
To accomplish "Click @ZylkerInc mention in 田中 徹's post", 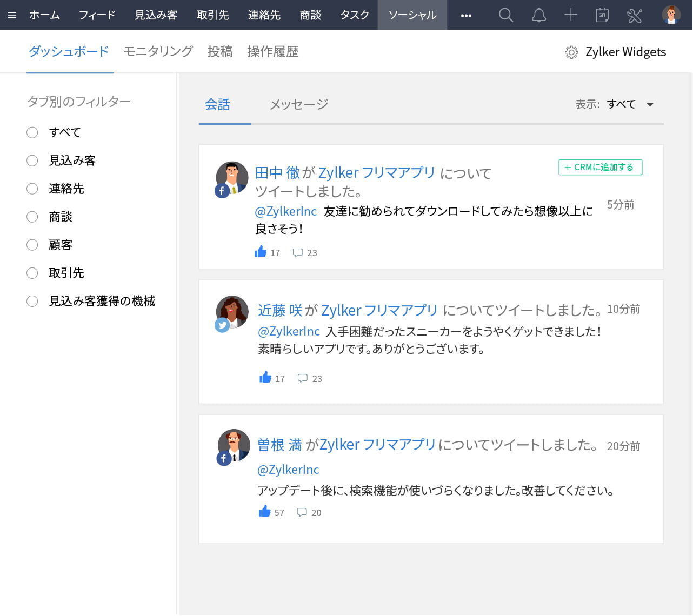I will 286,211.
